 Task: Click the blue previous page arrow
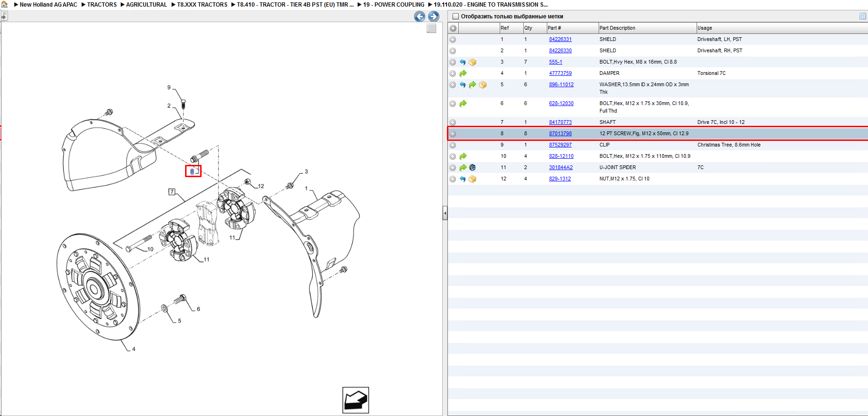click(419, 16)
